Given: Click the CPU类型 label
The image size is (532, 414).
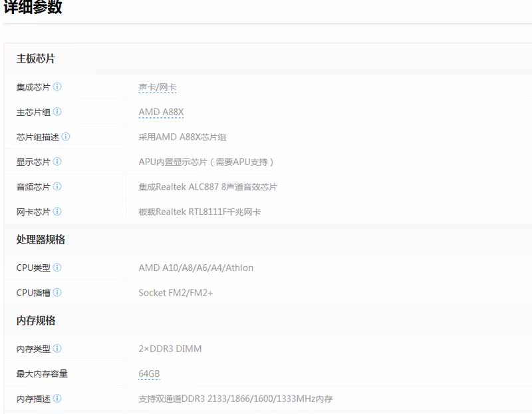Looking at the screenshot, I should (x=33, y=268).
